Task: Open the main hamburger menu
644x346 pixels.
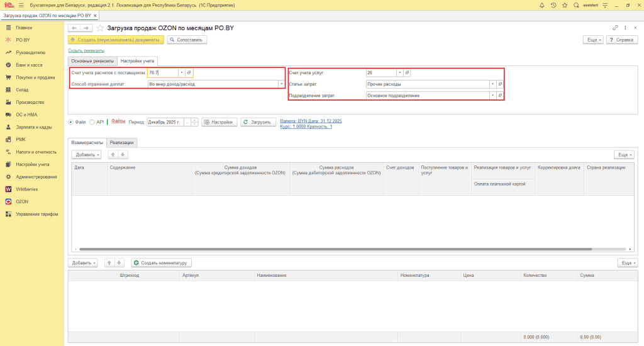Action: (x=21, y=5)
